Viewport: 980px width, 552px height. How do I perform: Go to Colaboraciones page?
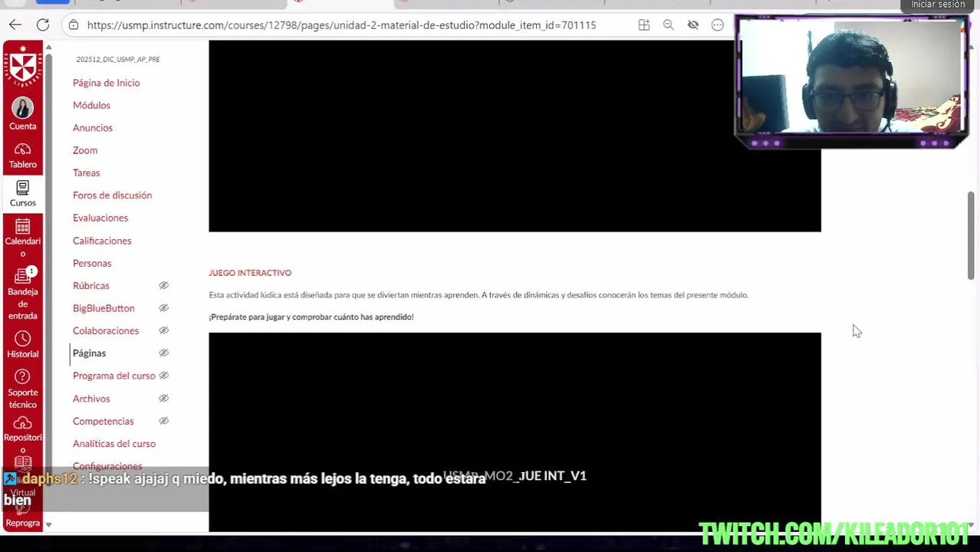point(106,330)
